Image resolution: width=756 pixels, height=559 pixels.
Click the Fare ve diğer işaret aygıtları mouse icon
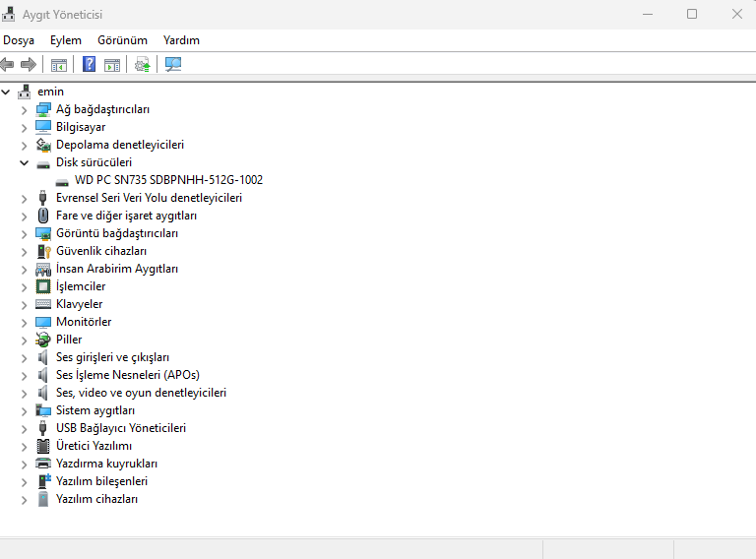[x=43, y=216]
